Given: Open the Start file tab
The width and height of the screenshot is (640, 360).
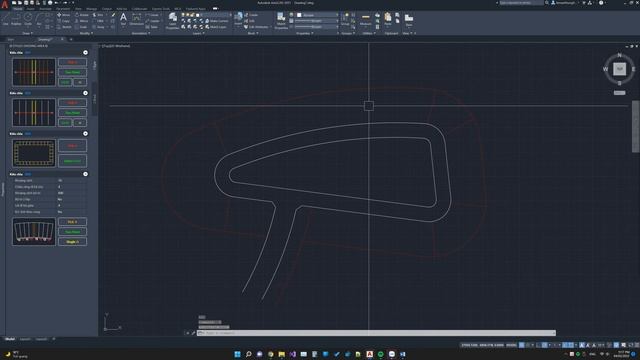Looking at the screenshot, I should tap(11, 40).
